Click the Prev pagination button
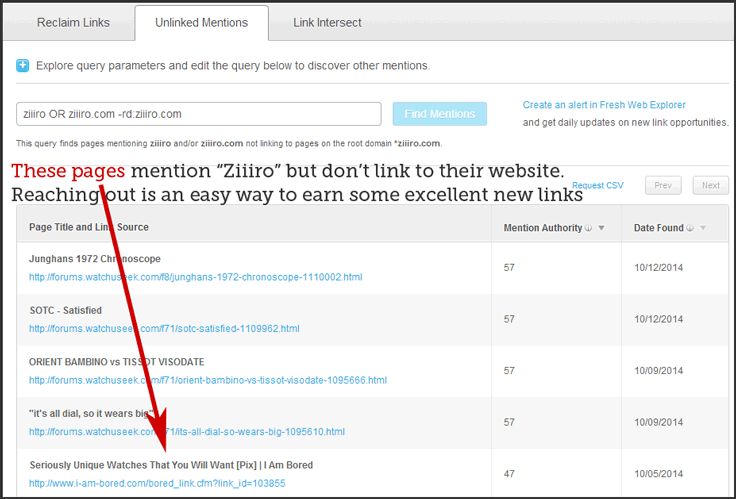Viewport: 736px width, 499px height. (664, 186)
